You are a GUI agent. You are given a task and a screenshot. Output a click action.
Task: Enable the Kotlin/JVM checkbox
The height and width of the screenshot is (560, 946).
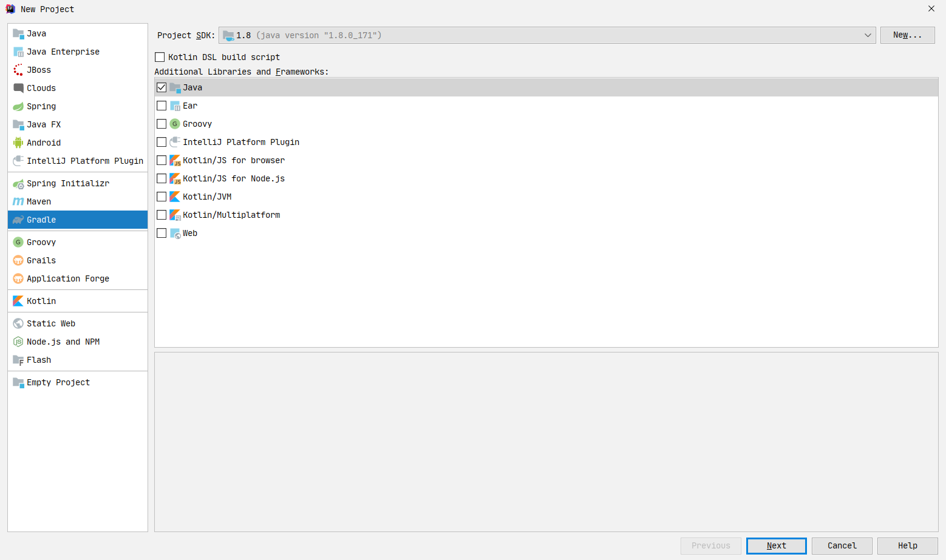coord(162,197)
